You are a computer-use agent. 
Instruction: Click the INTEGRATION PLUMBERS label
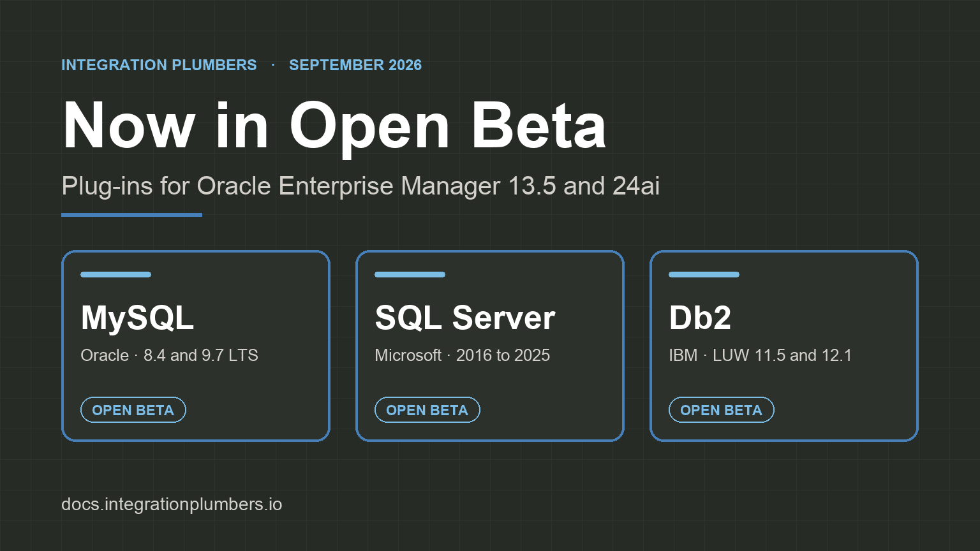[x=159, y=65]
